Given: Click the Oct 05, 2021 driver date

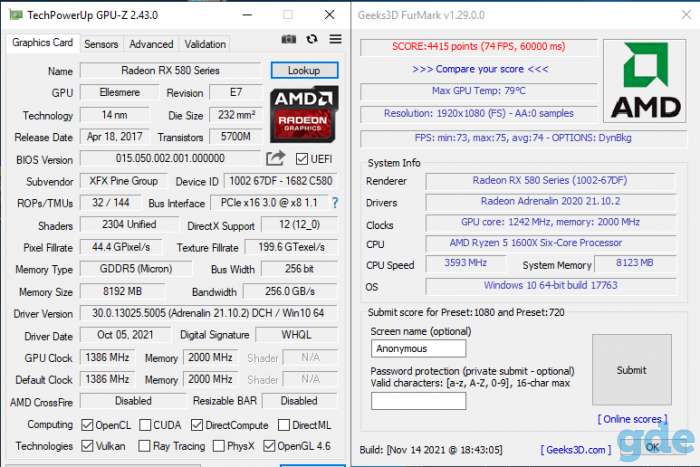Looking at the screenshot, I should tap(125, 335).
